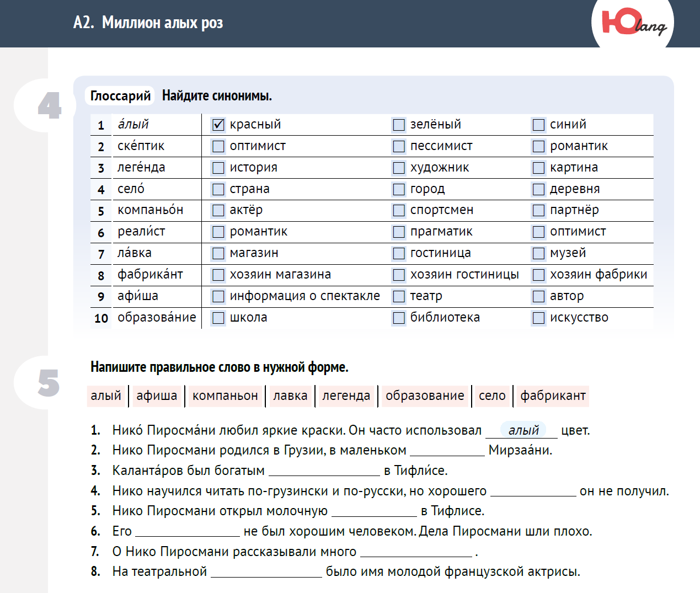Check the 'искусство' checkbox
Screen dimensions: 700x593
[x=538, y=318]
